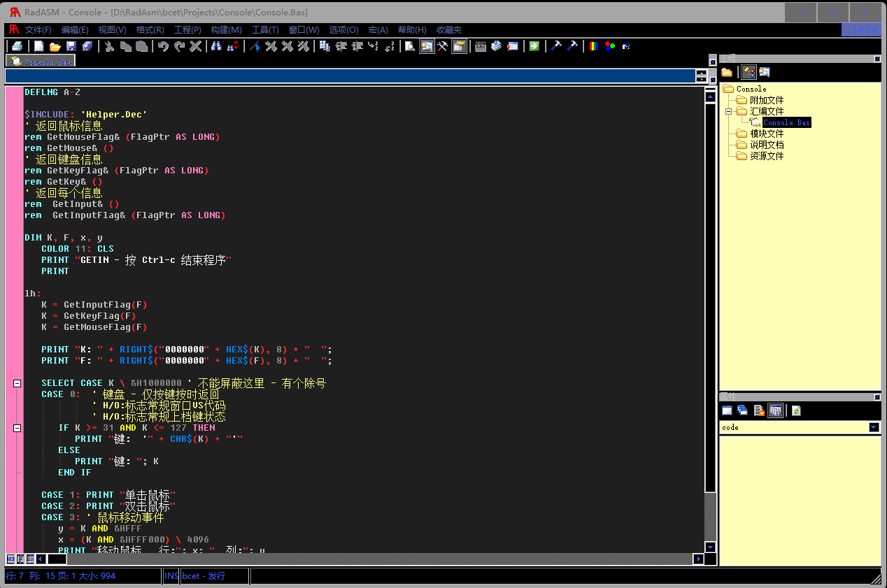
Task: Click the small icon after RGB dots
Action: pyautogui.click(x=626, y=46)
